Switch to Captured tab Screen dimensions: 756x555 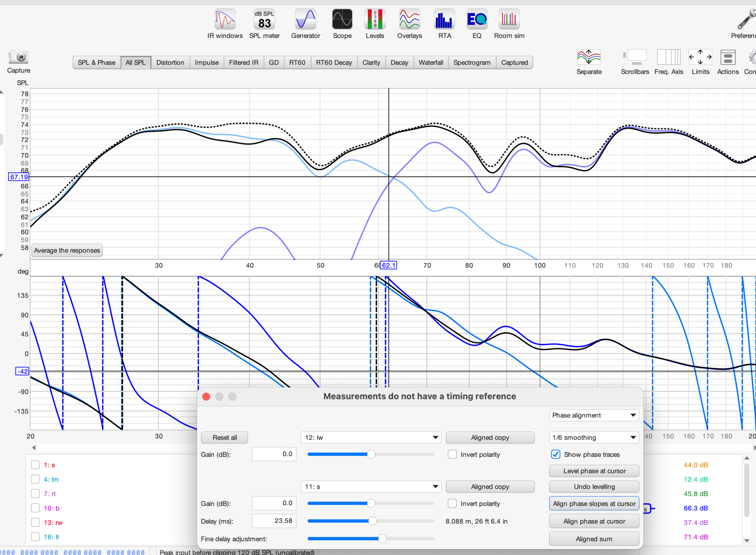[x=514, y=63]
